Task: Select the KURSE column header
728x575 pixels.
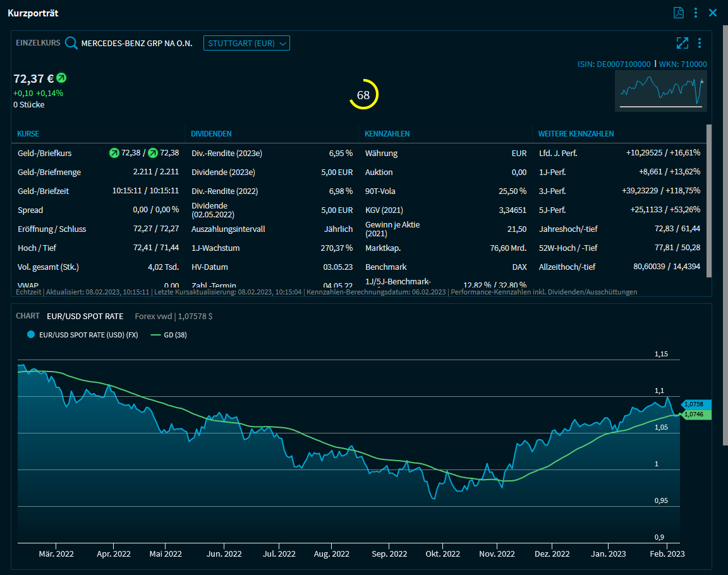Action: [28, 134]
